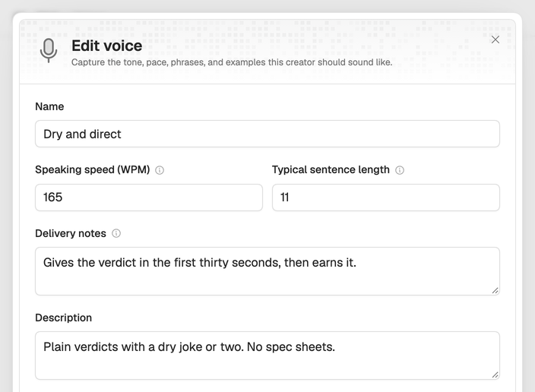Image resolution: width=535 pixels, height=392 pixels.
Task: Click the subtitle starting with Capture the tone
Action: coord(232,62)
